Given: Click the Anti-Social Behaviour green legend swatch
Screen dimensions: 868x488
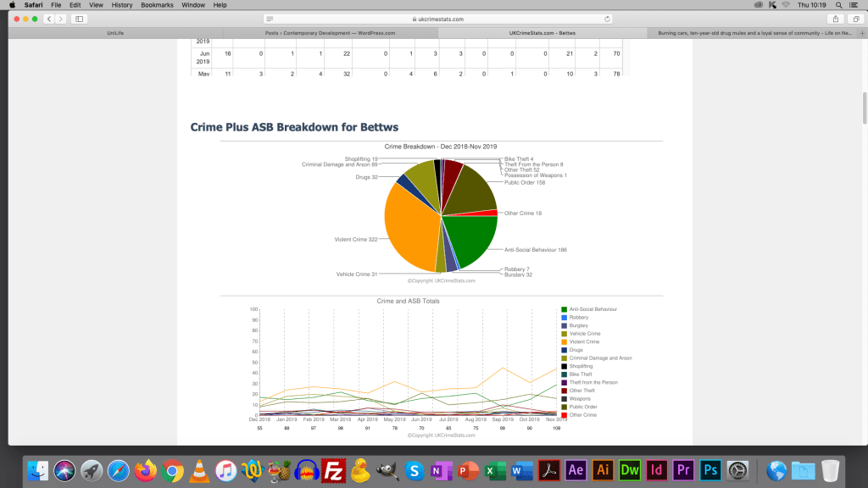Looking at the screenshot, I should point(565,309).
